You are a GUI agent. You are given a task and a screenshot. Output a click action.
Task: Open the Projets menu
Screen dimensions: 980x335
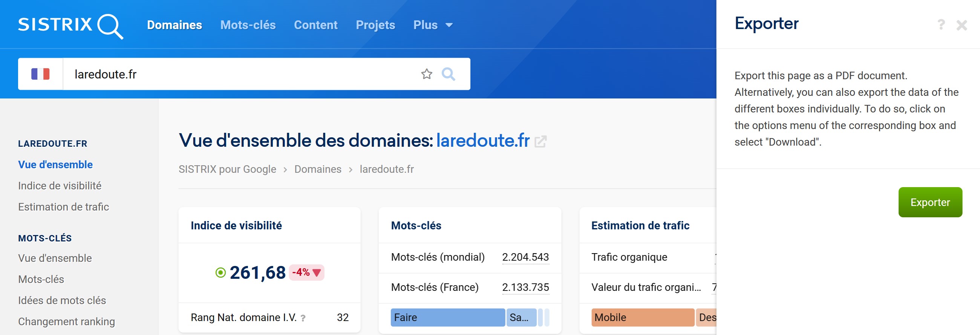pyautogui.click(x=375, y=25)
